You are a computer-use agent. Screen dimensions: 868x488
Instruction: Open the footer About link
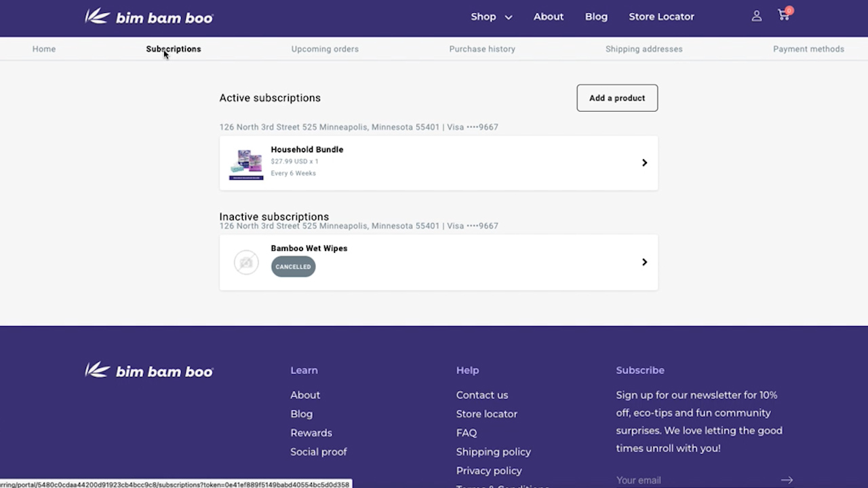(305, 395)
